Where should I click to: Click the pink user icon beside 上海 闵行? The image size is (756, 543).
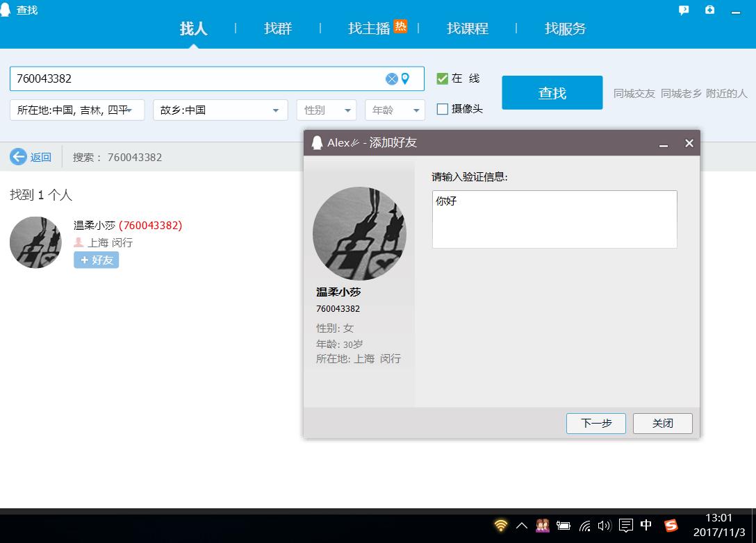(x=79, y=242)
